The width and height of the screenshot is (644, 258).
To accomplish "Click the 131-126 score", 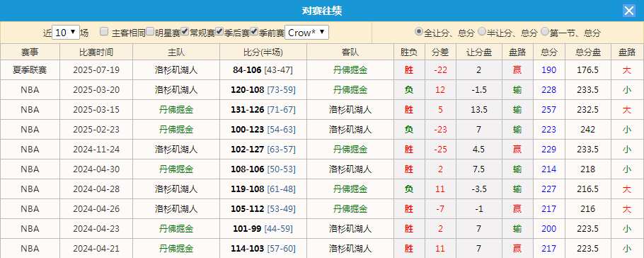I will point(248,109).
